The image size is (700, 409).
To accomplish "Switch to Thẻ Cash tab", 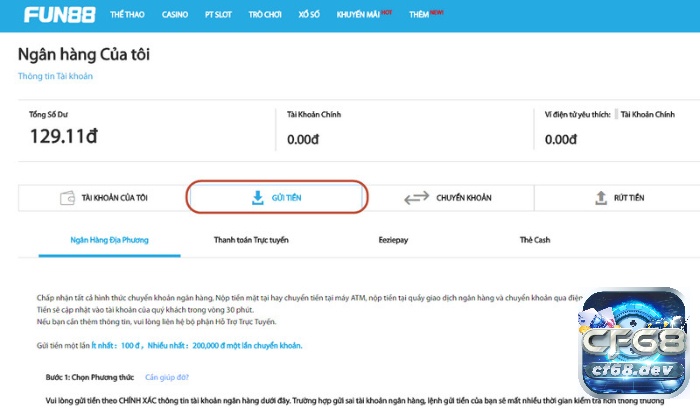I will [535, 240].
